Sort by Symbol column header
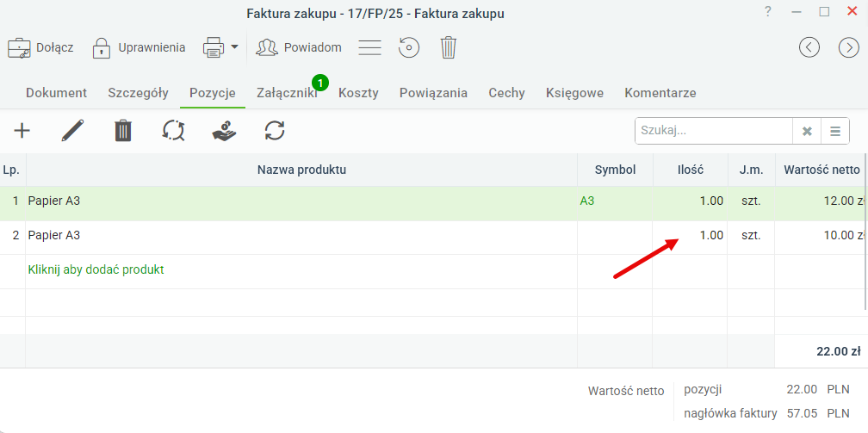This screenshot has width=868, height=433. [615, 170]
